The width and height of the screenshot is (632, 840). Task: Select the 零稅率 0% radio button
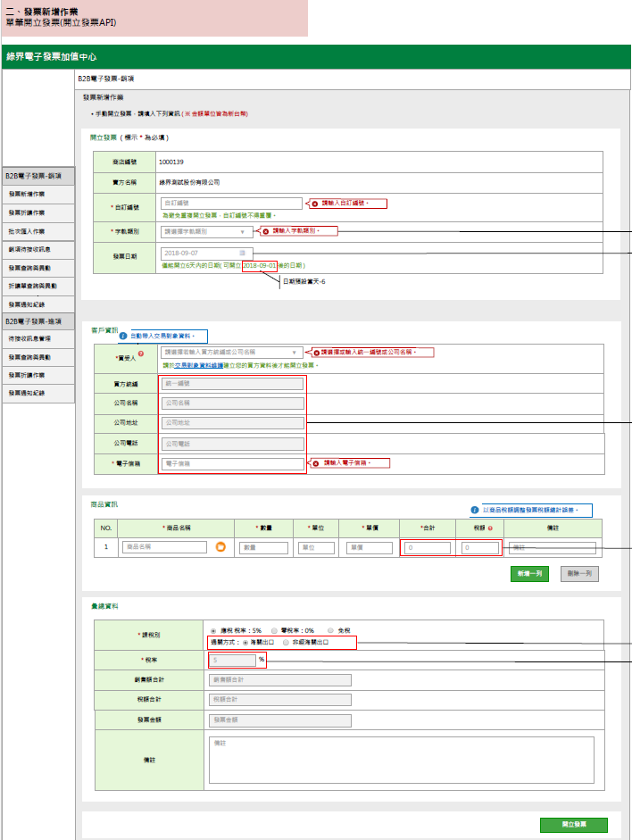pyautogui.click(x=275, y=629)
